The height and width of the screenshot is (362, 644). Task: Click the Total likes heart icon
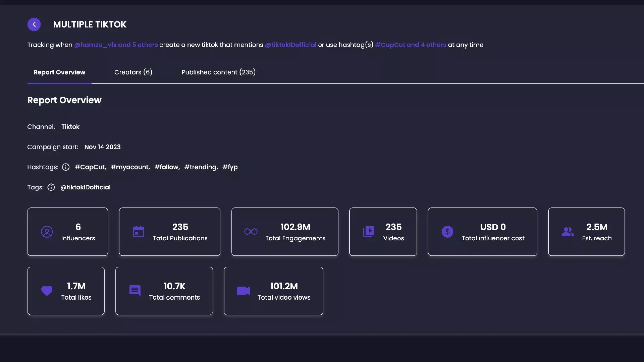[47, 291]
